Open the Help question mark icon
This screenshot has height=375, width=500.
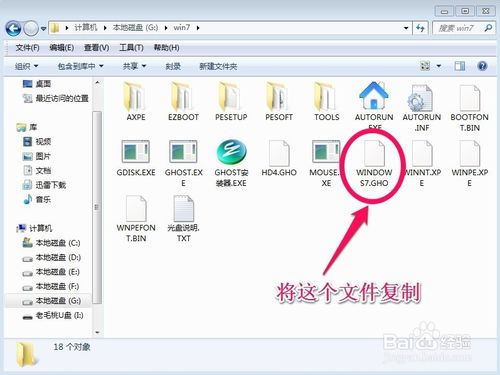tap(482, 66)
